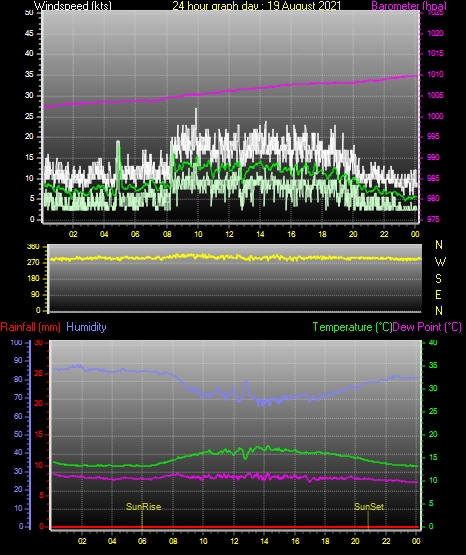Click the Rainfall (mm) legend label
The image size is (466, 555).
tap(30, 327)
